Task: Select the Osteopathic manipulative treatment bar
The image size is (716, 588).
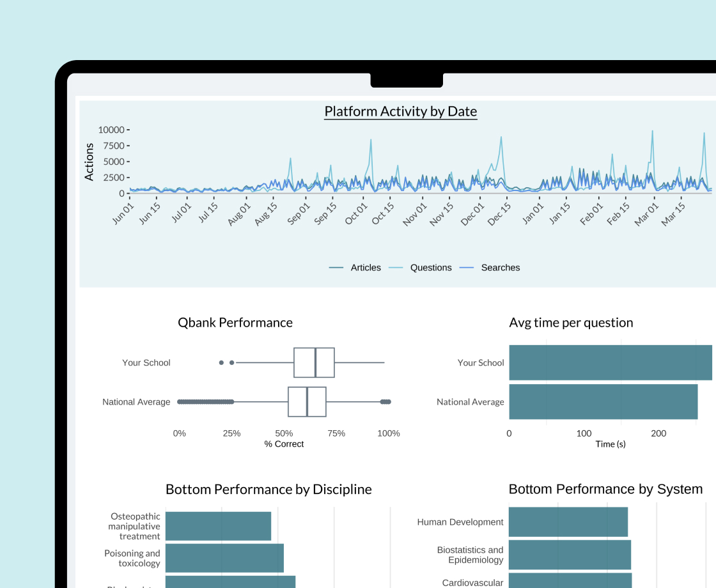Action: pyautogui.click(x=218, y=526)
